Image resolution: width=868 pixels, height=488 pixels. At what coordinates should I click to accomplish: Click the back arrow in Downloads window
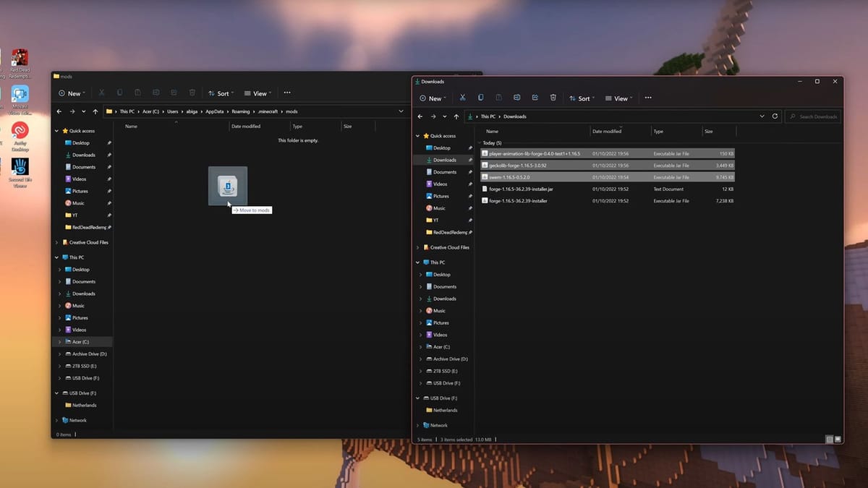[420, 116]
